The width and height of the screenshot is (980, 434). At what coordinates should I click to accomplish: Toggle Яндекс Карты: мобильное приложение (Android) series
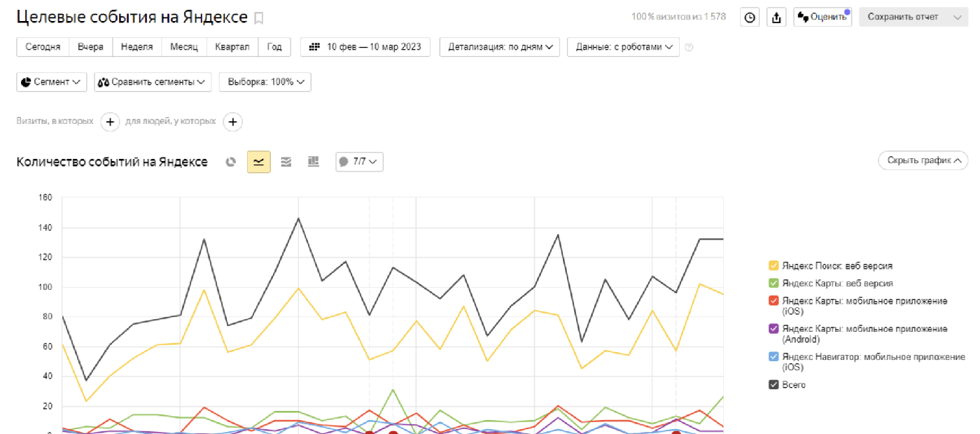(773, 329)
